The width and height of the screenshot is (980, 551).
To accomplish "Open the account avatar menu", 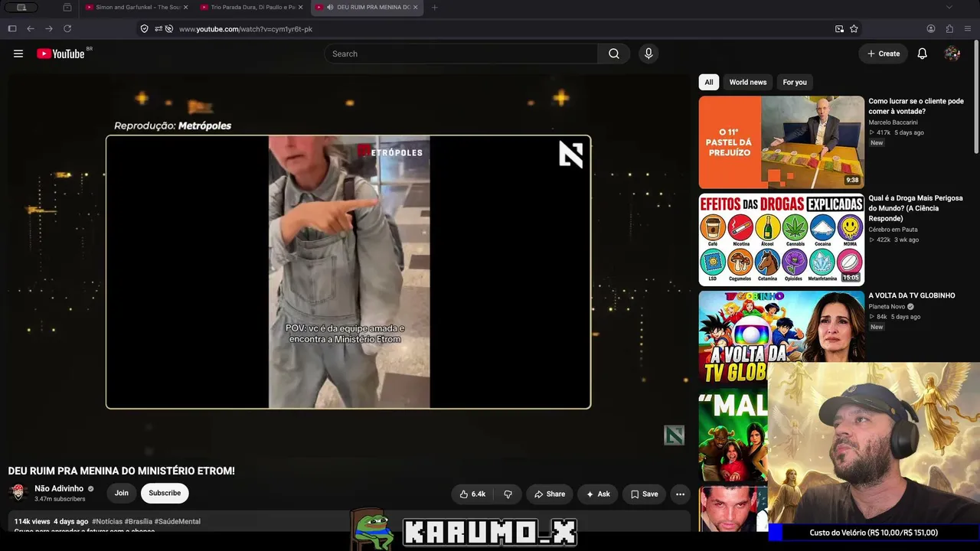I will [952, 54].
